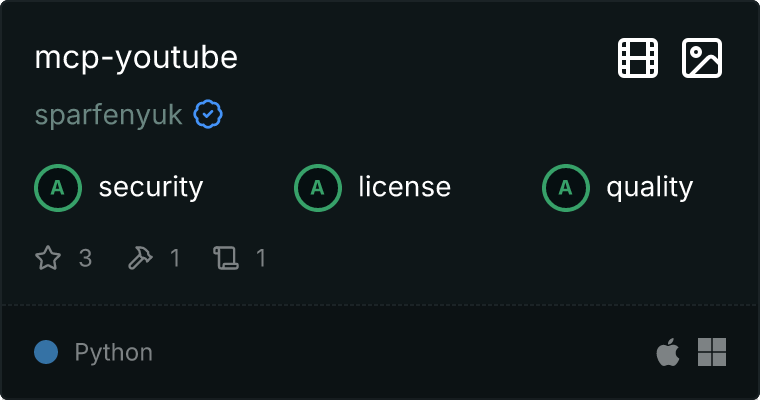The height and width of the screenshot is (400, 760).
Task: Click the star count icon
Action: point(48,259)
